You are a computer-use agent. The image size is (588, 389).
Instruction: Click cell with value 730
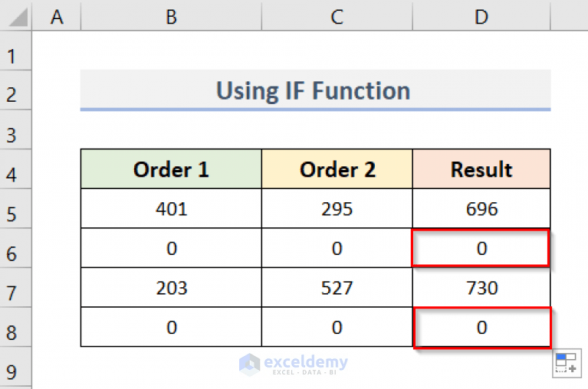(481, 288)
